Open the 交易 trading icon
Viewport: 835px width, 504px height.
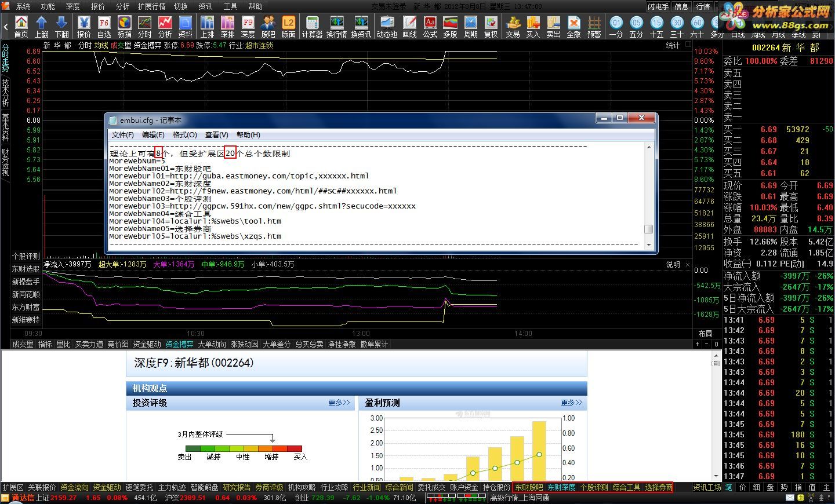(x=513, y=27)
